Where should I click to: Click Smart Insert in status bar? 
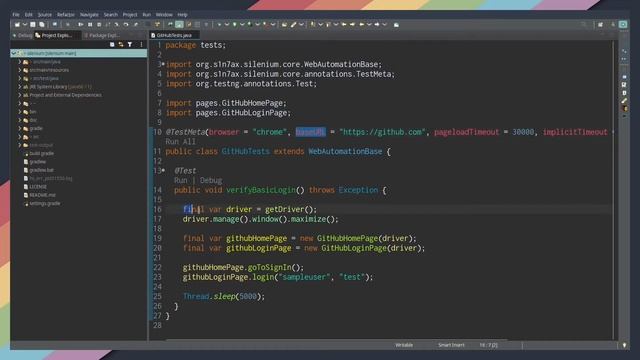click(451, 345)
